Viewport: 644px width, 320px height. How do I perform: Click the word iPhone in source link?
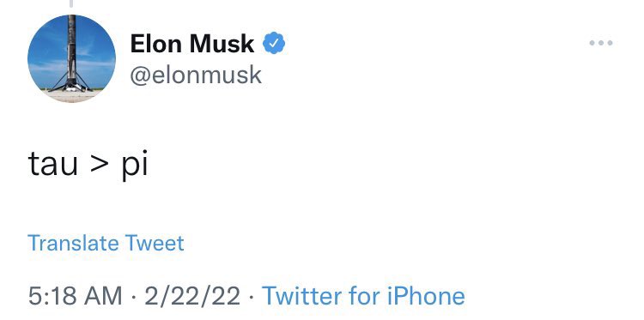coord(426,295)
